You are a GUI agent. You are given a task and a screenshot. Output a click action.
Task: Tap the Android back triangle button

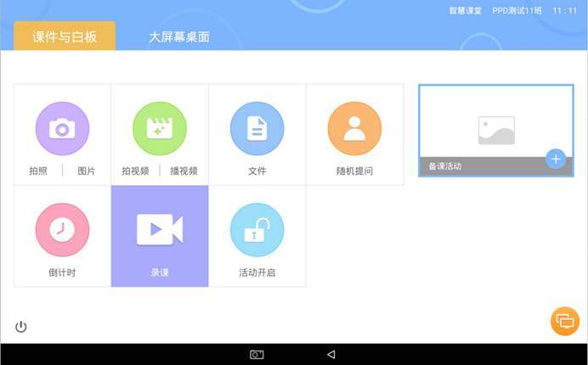point(331,354)
